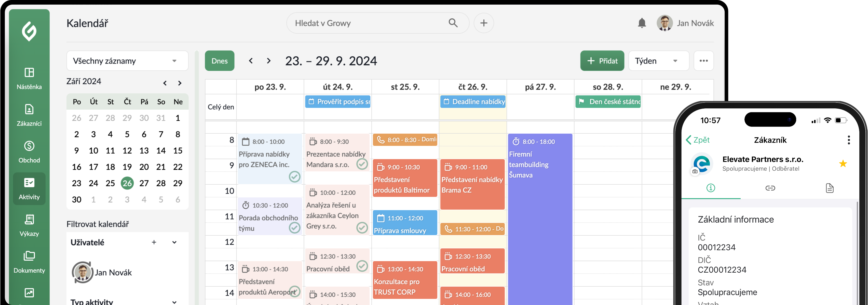Open the three-dot more options menu
The height and width of the screenshot is (305, 868).
(x=703, y=61)
